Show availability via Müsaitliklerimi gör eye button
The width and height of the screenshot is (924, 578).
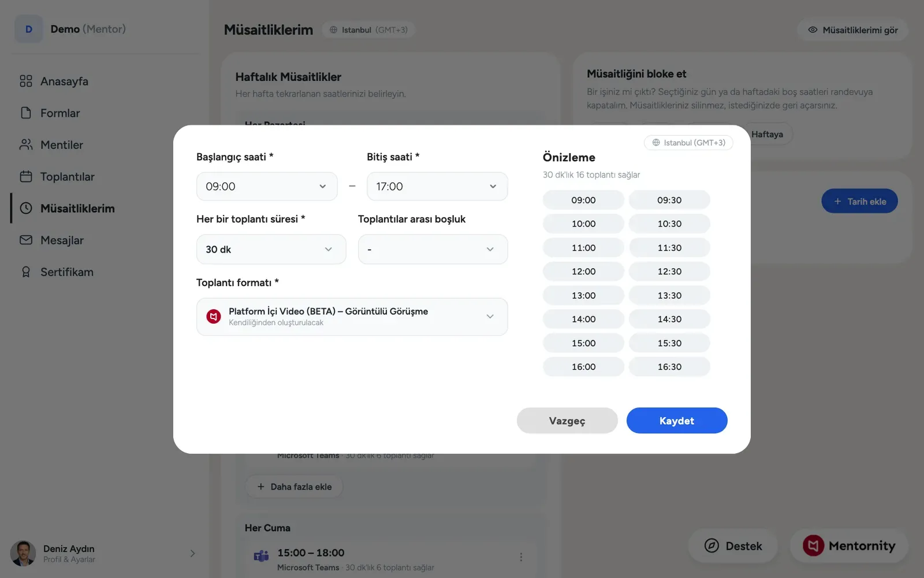[x=852, y=29]
